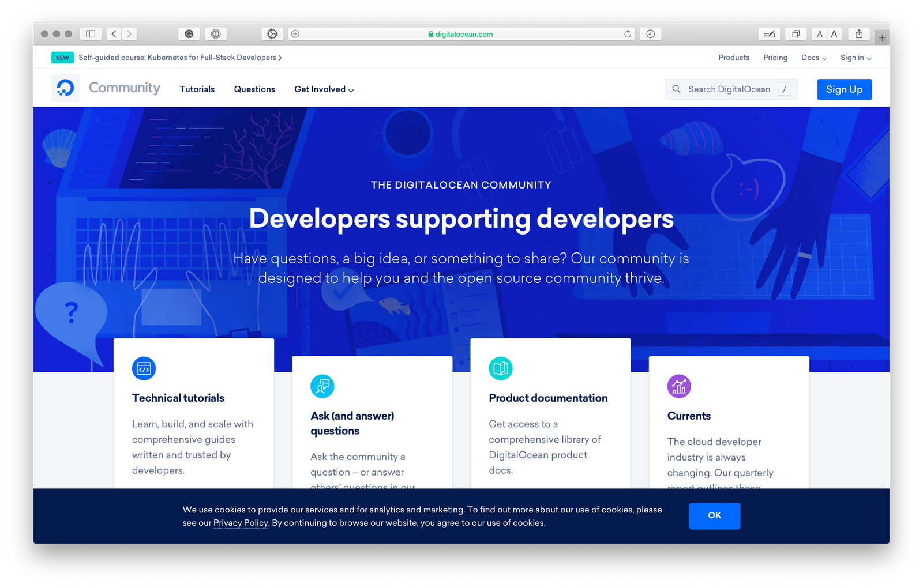Click the Currents chart icon

click(679, 386)
